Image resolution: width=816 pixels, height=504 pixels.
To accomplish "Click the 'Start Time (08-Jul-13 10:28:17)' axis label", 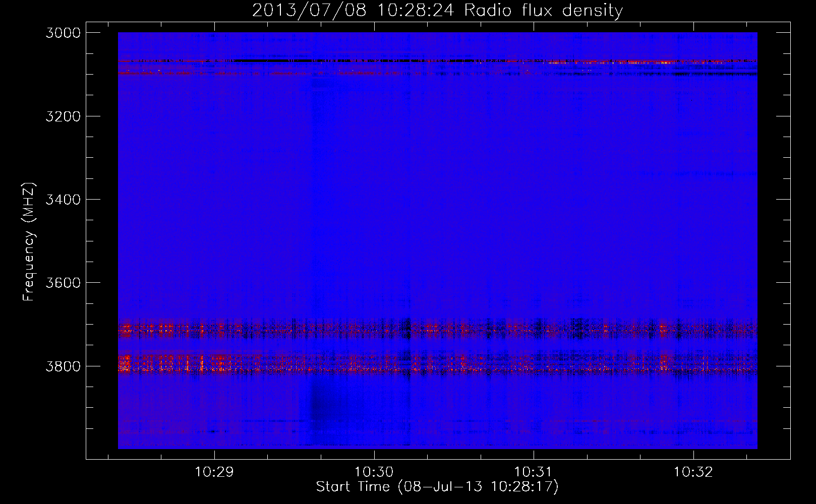I will coord(437,487).
